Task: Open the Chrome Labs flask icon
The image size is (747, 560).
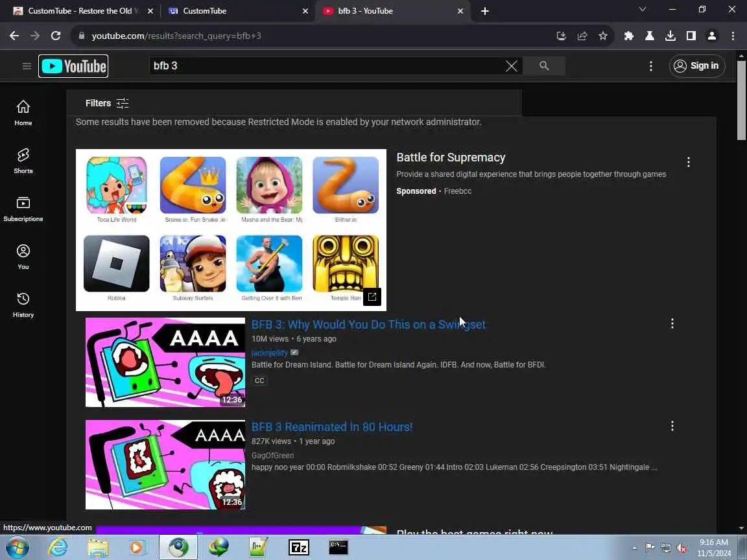Action: click(649, 36)
